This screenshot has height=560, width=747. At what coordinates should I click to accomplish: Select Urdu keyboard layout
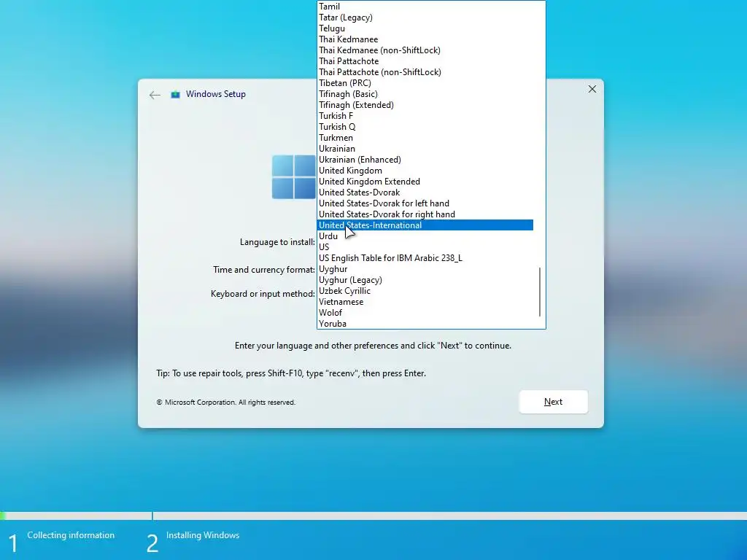(425, 237)
